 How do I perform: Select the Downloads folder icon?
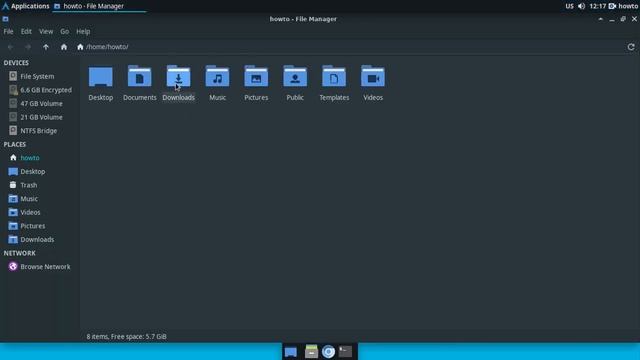(x=178, y=76)
